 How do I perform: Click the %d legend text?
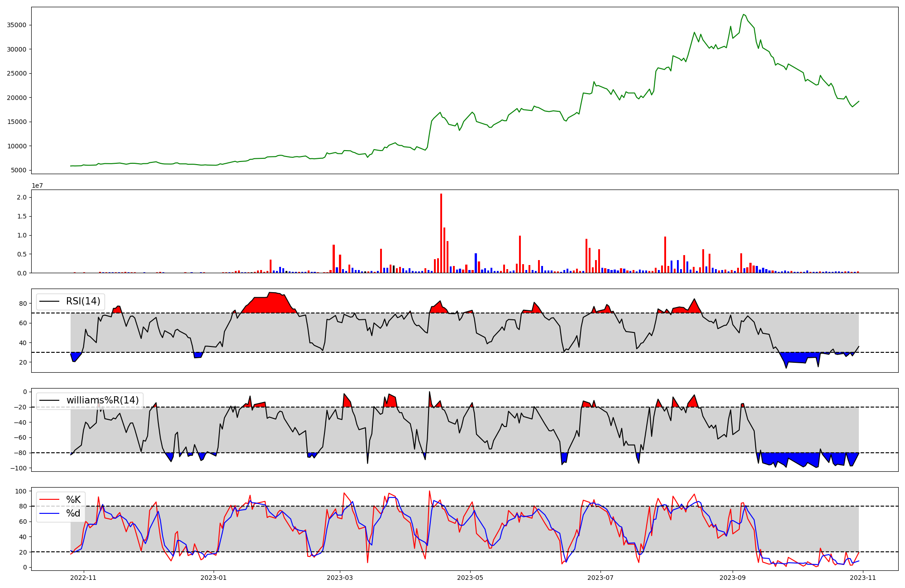click(73, 513)
